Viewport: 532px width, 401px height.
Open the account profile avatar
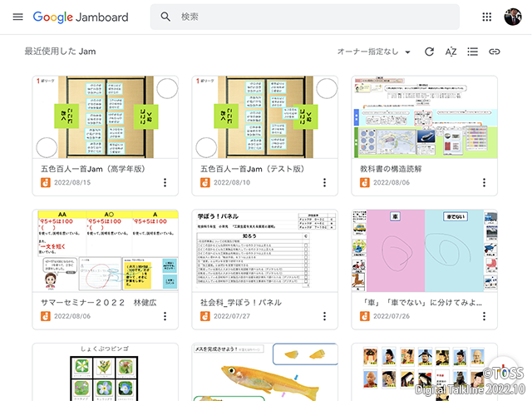pyautogui.click(x=512, y=17)
